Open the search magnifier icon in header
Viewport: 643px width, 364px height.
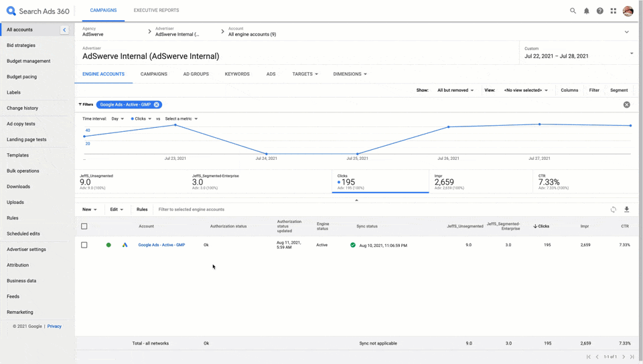(x=573, y=11)
